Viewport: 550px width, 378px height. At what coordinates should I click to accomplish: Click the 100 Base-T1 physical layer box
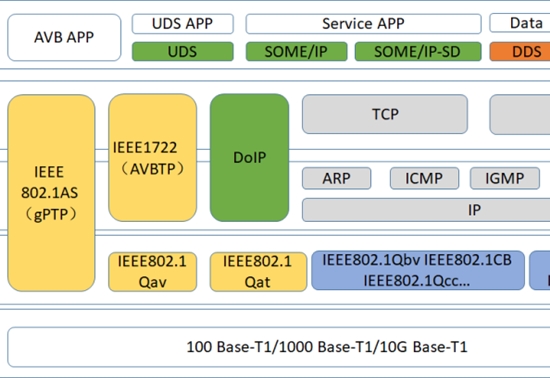[x=279, y=347]
